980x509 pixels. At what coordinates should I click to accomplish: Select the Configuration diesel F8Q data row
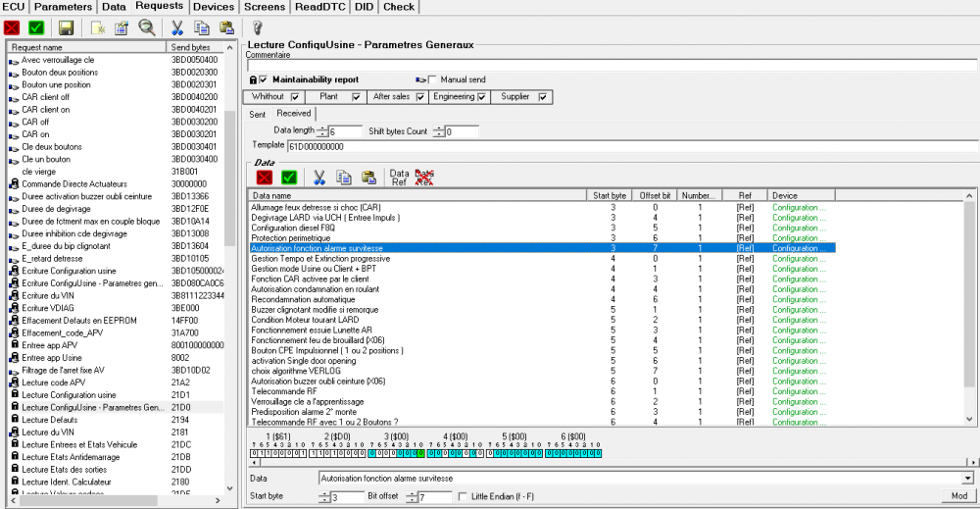pos(541,229)
